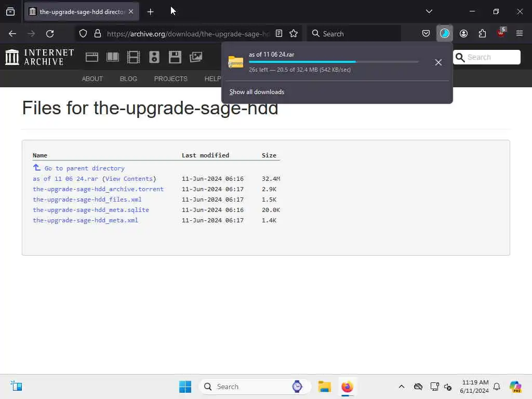The image size is (532, 399).
Task: Close the the-upgrade-sage-hdd directory tab
Action: pyautogui.click(x=131, y=11)
